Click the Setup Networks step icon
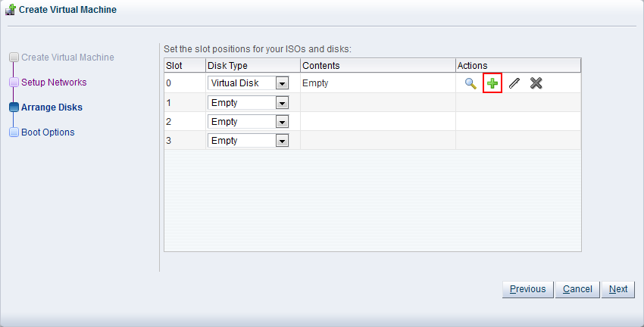Viewport: 644px width, 327px height. tap(14, 83)
